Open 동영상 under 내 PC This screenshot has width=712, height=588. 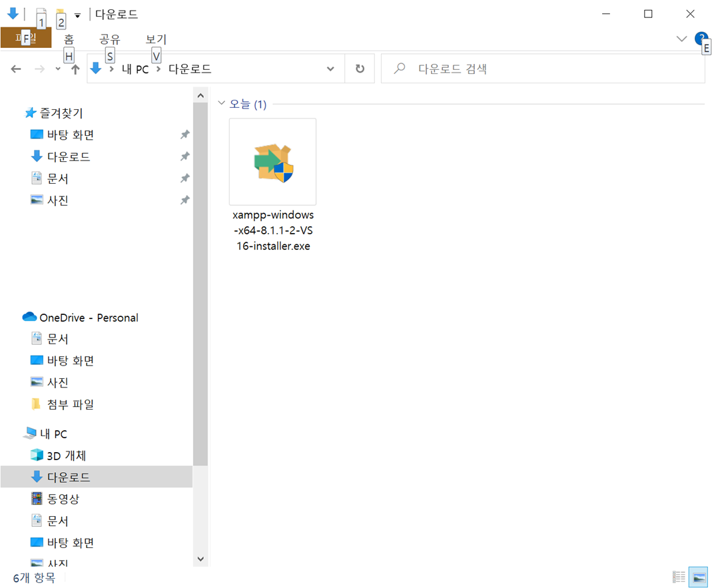click(63, 499)
